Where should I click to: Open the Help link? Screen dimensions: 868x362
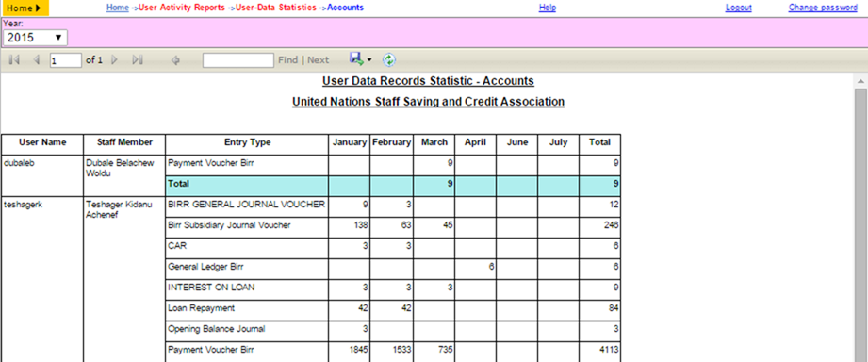tap(548, 8)
